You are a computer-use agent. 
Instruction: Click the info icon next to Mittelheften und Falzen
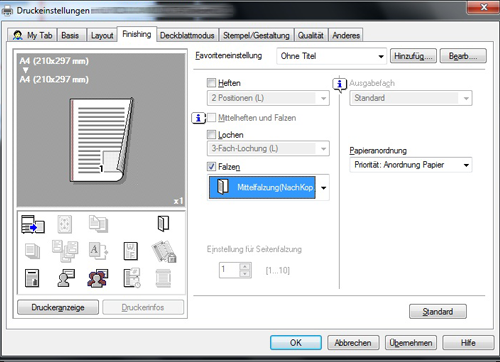[198, 118]
